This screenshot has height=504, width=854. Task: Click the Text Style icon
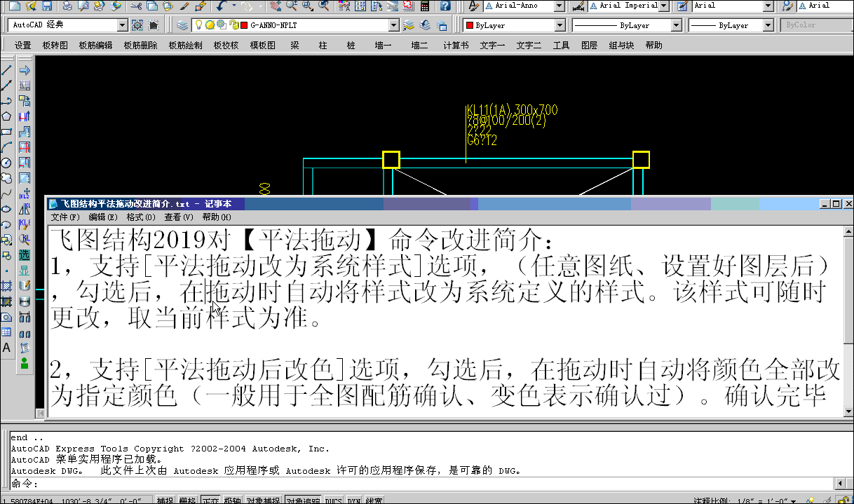coord(474,6)
